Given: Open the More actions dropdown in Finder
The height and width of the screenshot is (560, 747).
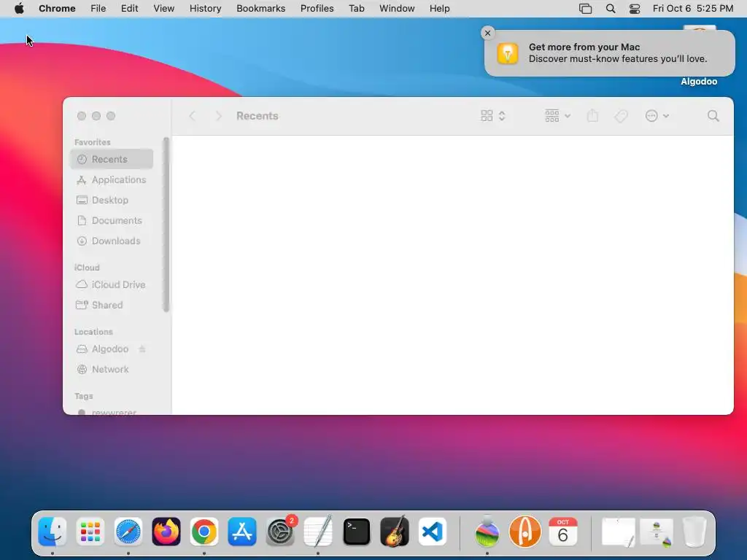Looking at the screenshot, I should (x=657, y=116).
